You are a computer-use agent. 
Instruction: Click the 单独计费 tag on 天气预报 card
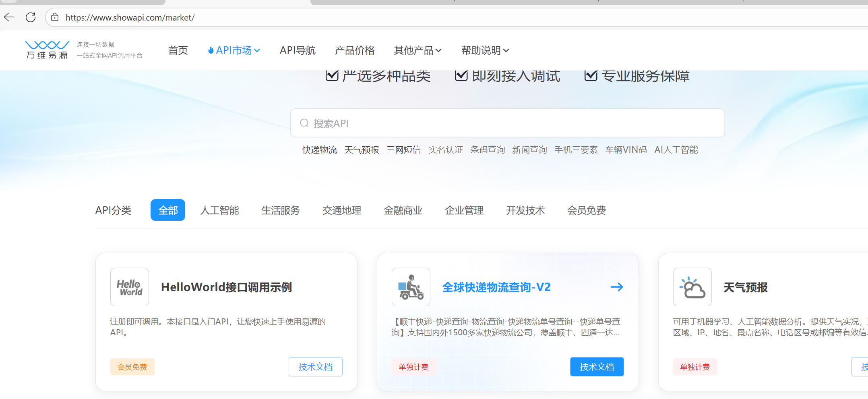[695, 367]
